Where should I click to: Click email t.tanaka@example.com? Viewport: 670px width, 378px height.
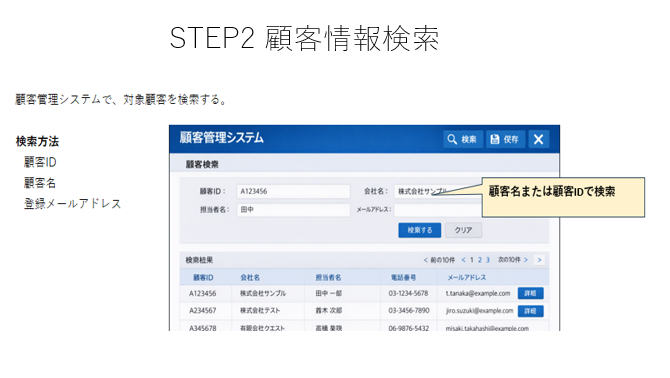coord(478,293)
